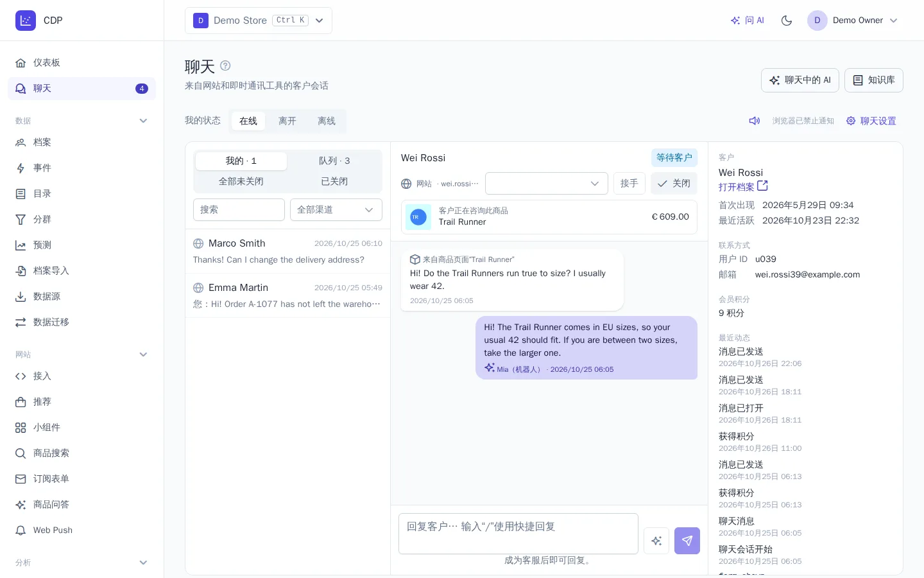Screen dimensions: 924x578
Task: Open 数据源 data sources
Action: click(x=81, y=297)
